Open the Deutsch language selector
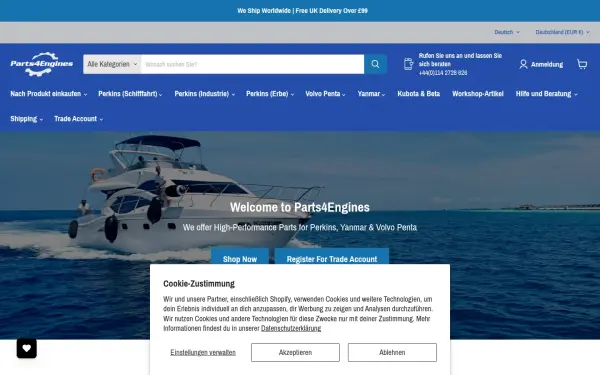Viewport: 600px width, 375px height. (507, 32)
